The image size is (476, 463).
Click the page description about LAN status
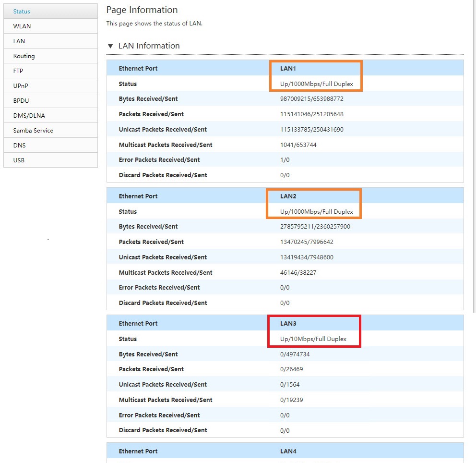coord(154,24)
